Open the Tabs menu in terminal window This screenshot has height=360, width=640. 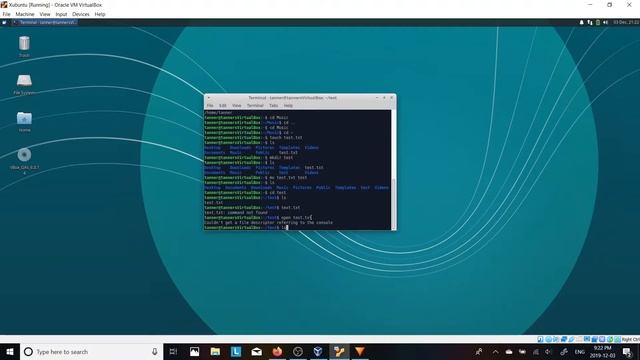(273, 105)
